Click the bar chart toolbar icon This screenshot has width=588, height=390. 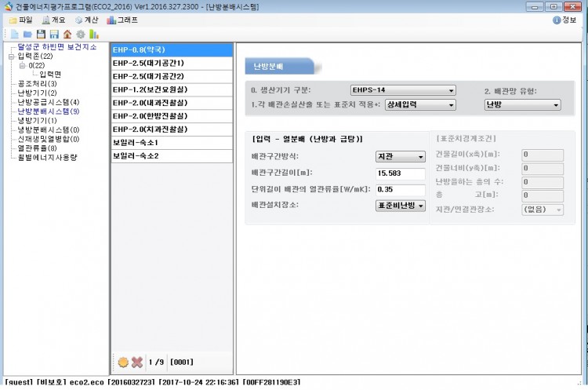94,35
